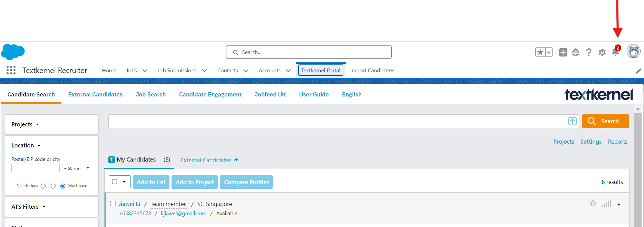Open the Candidate Engagement tab
The image size is (644, 227).
coord(210,94)
